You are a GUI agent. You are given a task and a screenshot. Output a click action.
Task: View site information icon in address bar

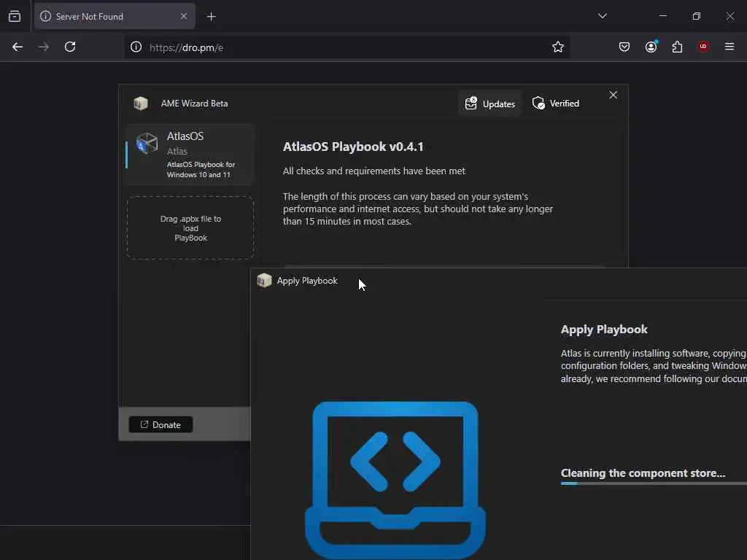coord(136,47)
